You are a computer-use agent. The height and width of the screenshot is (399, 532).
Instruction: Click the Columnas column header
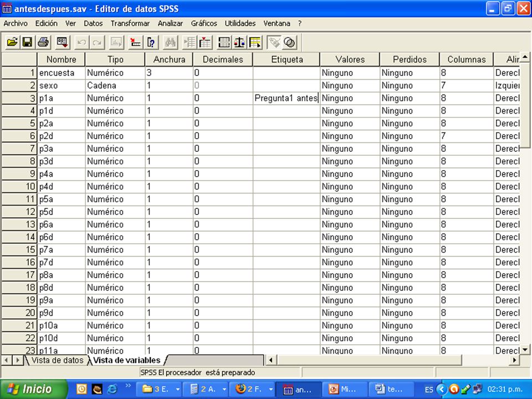(467, 59)
